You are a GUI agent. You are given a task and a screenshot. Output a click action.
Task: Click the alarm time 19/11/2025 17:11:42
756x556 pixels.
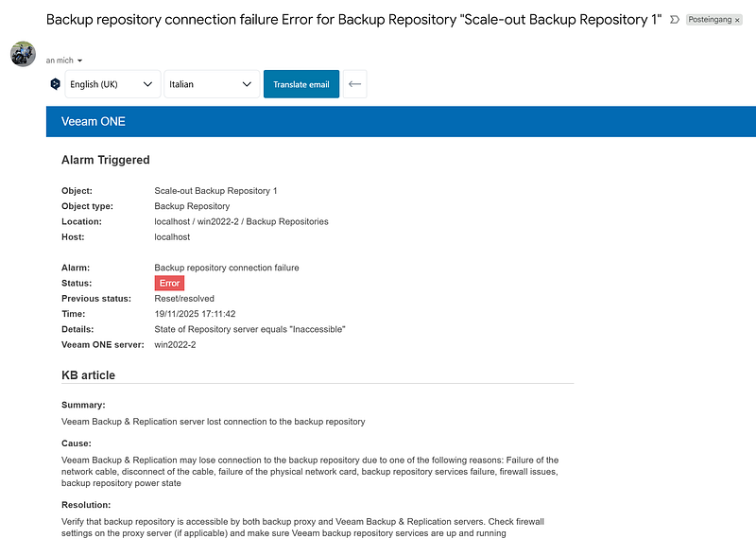click(x=195, y=314)
